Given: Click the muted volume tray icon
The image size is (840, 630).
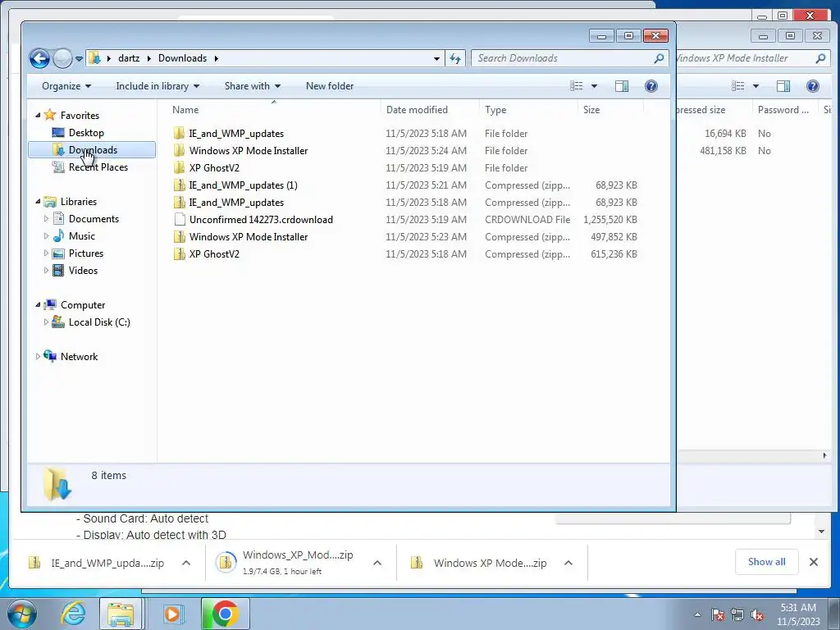Looking at the screenshot, I should pyautogui.click(x=757, y=614).
